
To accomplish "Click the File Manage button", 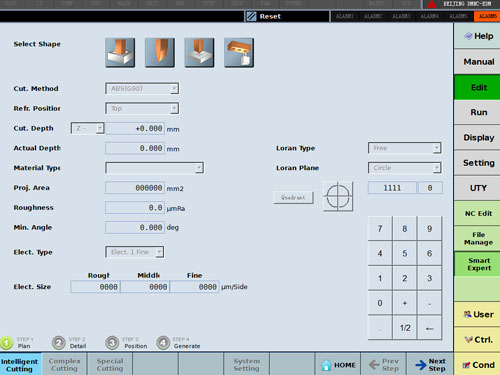I will [477, 239].
